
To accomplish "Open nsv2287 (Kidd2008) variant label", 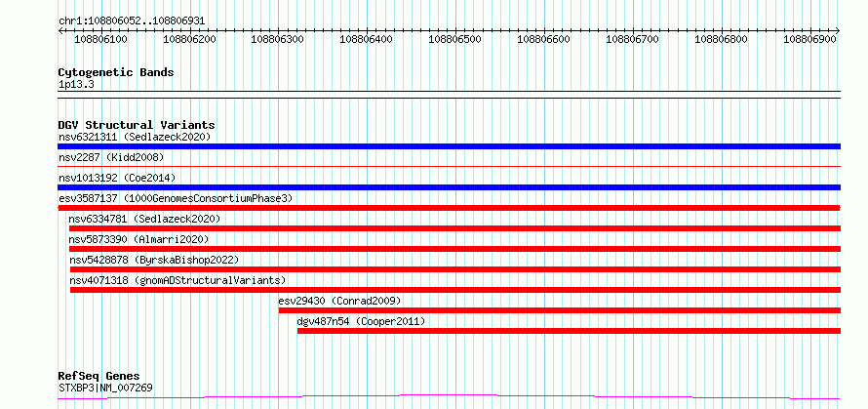I will (x=111, y=157).
